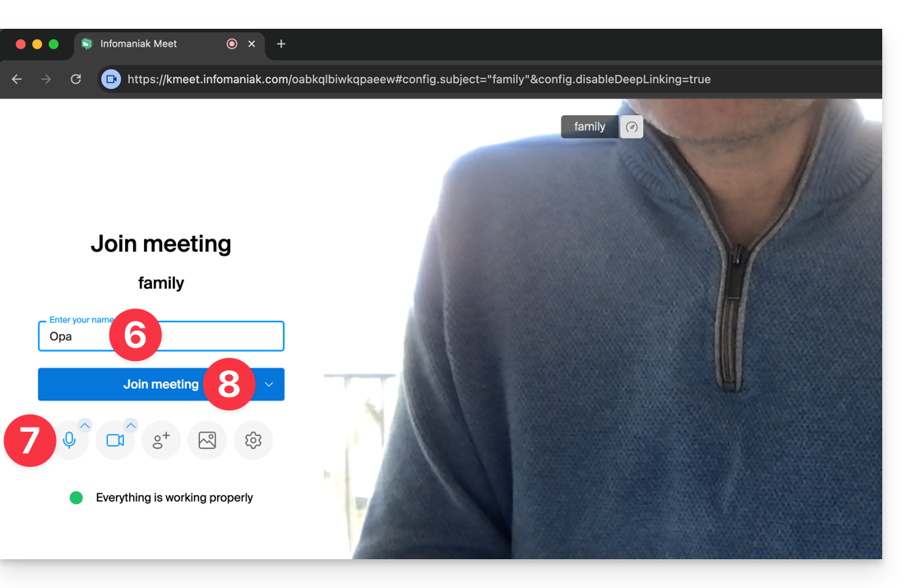
Task: Go back with the browser back arrow
Action: pos(16,79)
